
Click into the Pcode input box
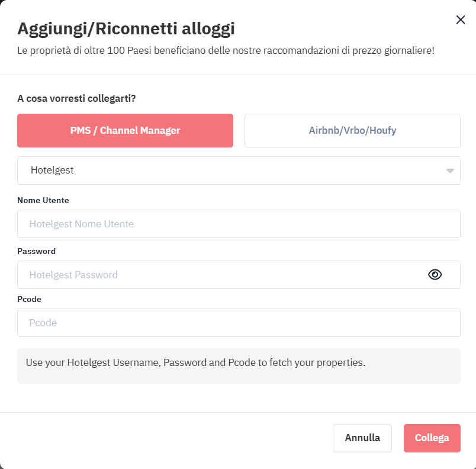(239, 323)
